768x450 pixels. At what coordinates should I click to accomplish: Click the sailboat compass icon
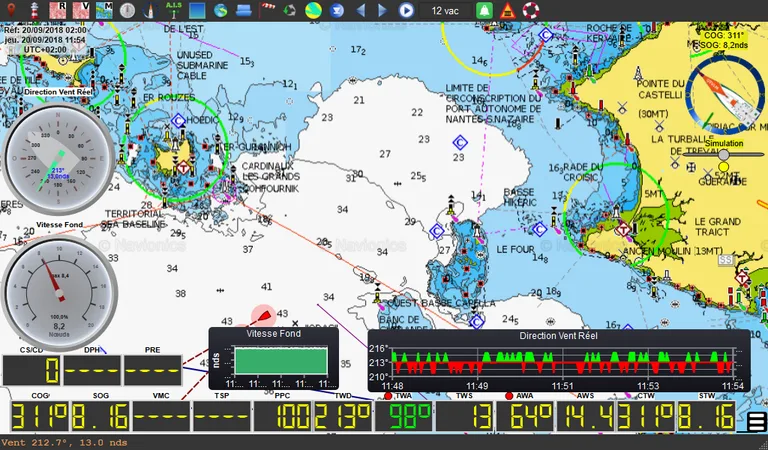coord(150,10)
